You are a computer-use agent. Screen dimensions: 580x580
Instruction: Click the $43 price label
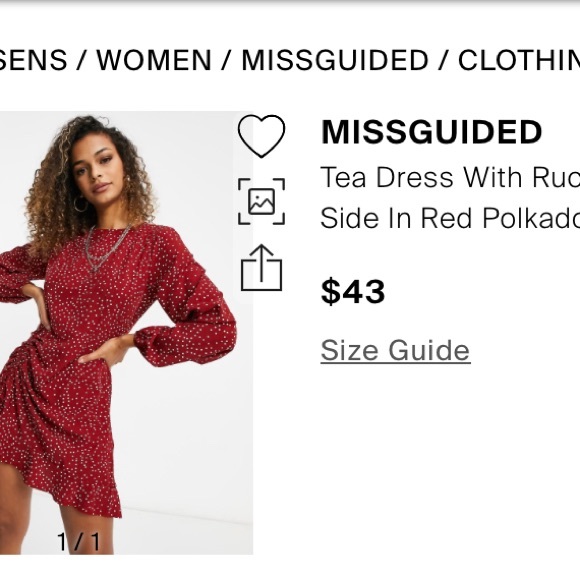click(x=353, y=291)
